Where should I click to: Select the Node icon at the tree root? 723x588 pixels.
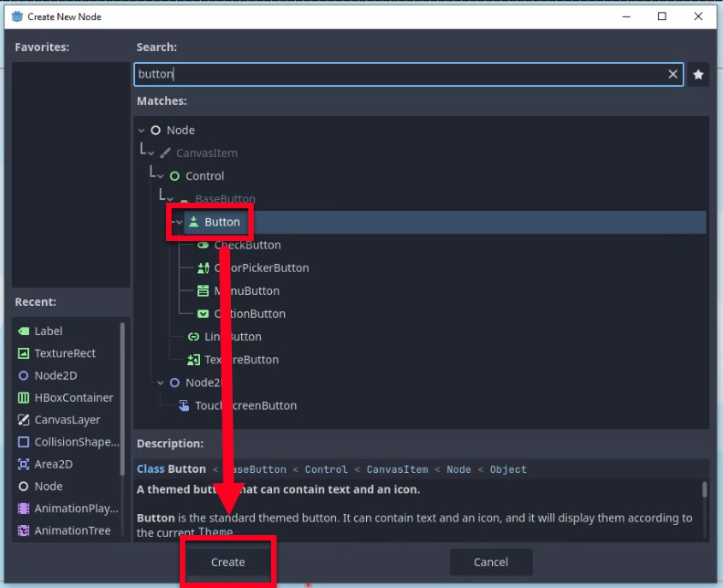click(x=156, y=131)
